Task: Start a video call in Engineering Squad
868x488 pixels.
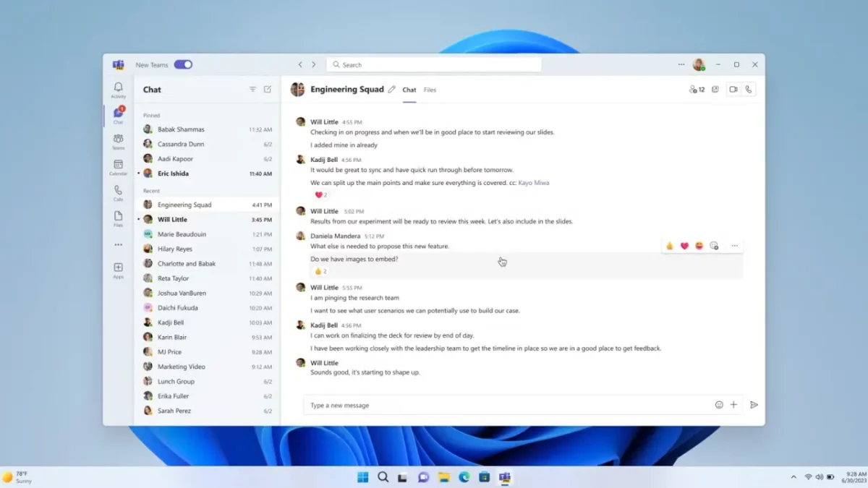Action: pyautogui.click(x=733, y=89)
